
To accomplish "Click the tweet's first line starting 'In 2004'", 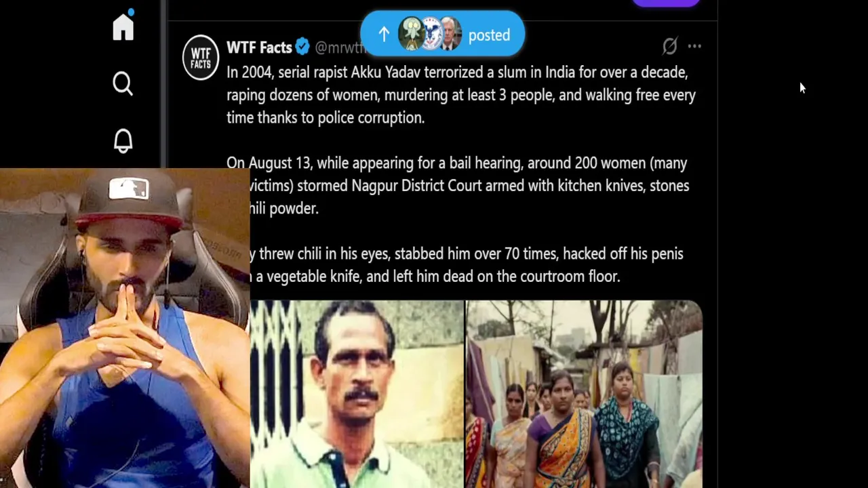I will click(x=457, y=72).
